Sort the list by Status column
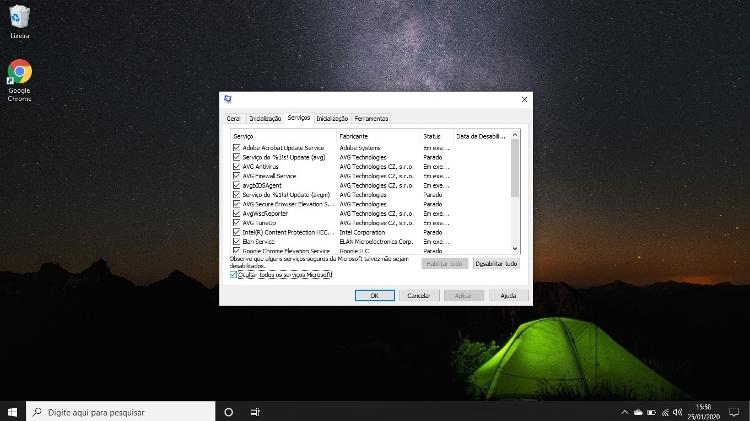Image resolution: width=750 pixels, height=421 pixels. point(431,135)
